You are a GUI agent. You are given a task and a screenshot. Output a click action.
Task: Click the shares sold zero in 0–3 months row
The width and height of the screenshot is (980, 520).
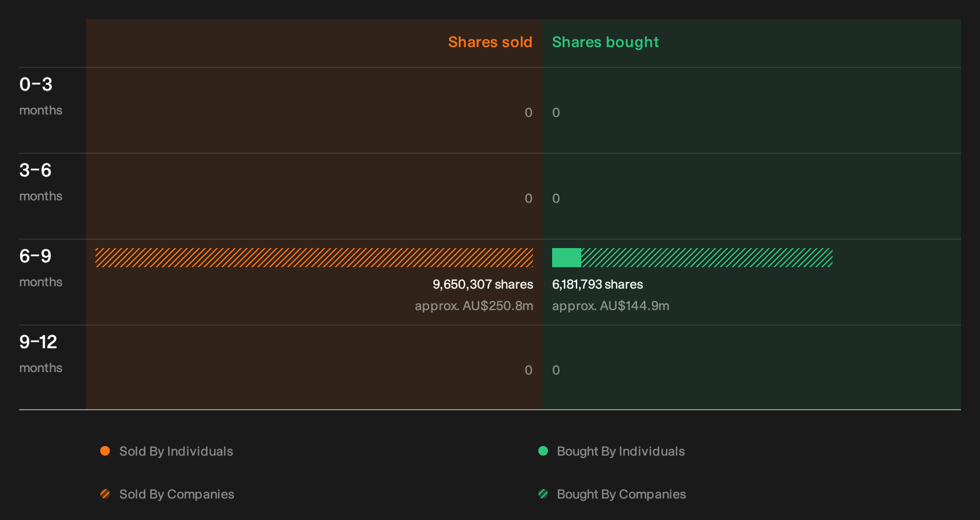[x=528, y=113]
